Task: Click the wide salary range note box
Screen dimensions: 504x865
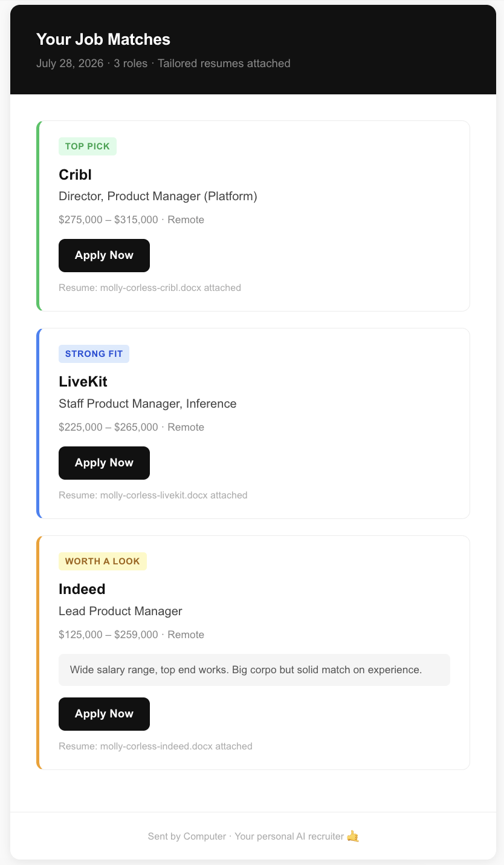Action: pos(254,670)
